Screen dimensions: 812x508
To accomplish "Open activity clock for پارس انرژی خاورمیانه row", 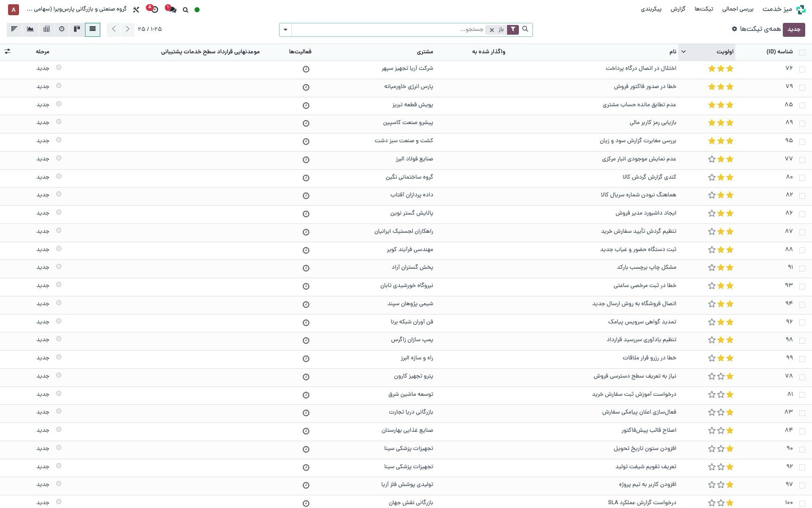I will tap(306, 87).
